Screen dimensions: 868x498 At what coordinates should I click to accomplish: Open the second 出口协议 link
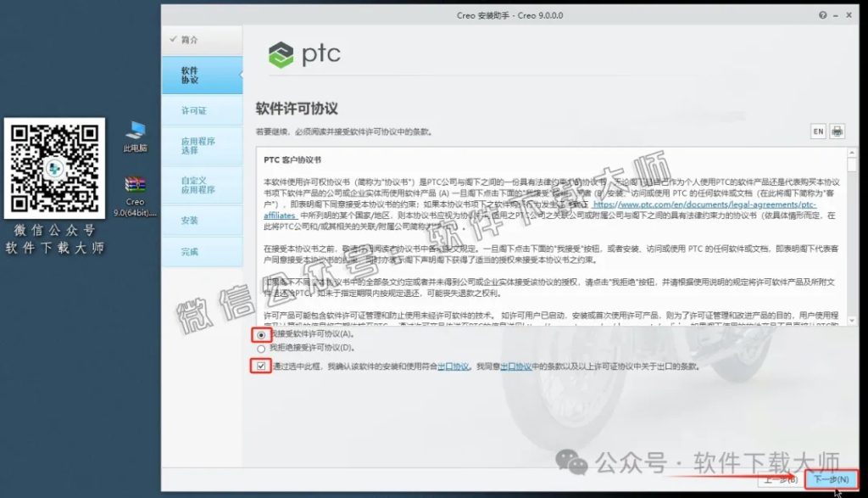tap(516, 367)
